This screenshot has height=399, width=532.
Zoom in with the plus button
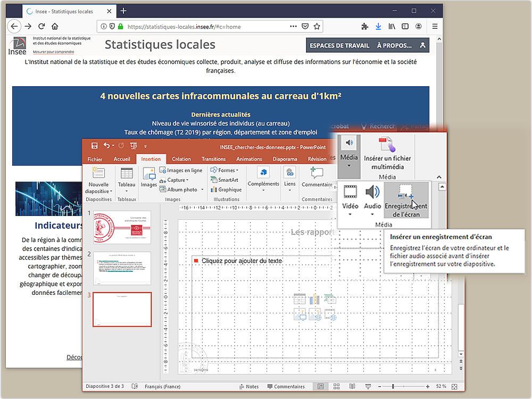click(428, 386)
